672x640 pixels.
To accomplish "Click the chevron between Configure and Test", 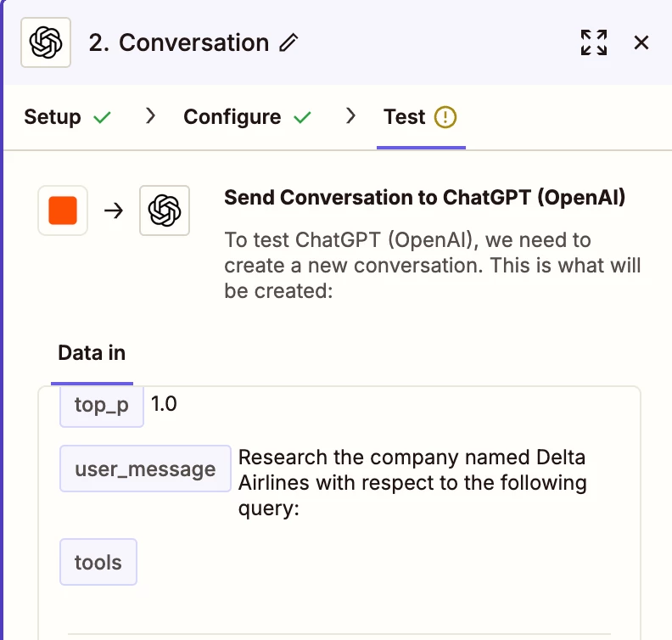I will click(x=350, y=116).
